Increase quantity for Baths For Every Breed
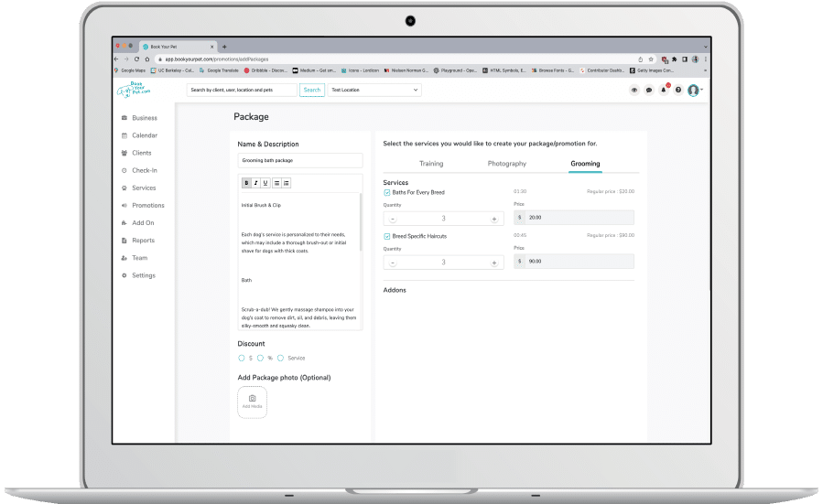Viewport: 823px width, 504px height. 494,219
